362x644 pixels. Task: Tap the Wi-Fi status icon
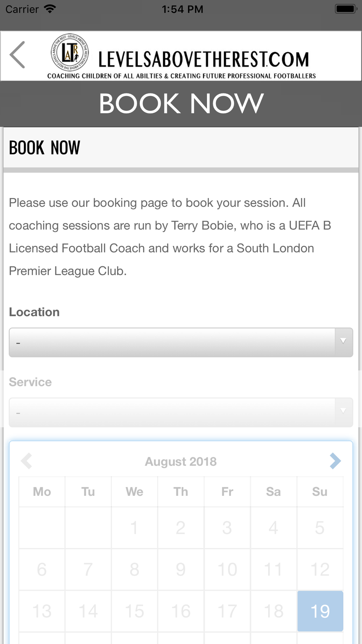pyautogui.click(x=50, y=9)
